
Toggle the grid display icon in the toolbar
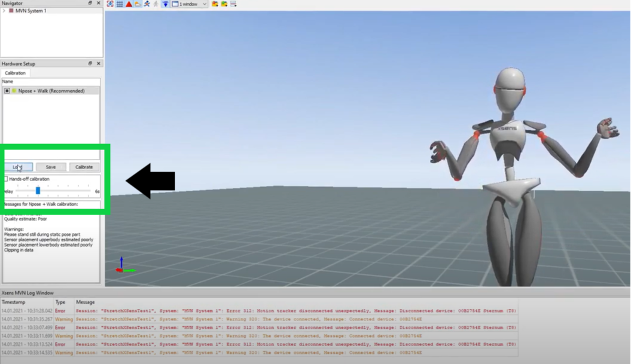(119, 4)
